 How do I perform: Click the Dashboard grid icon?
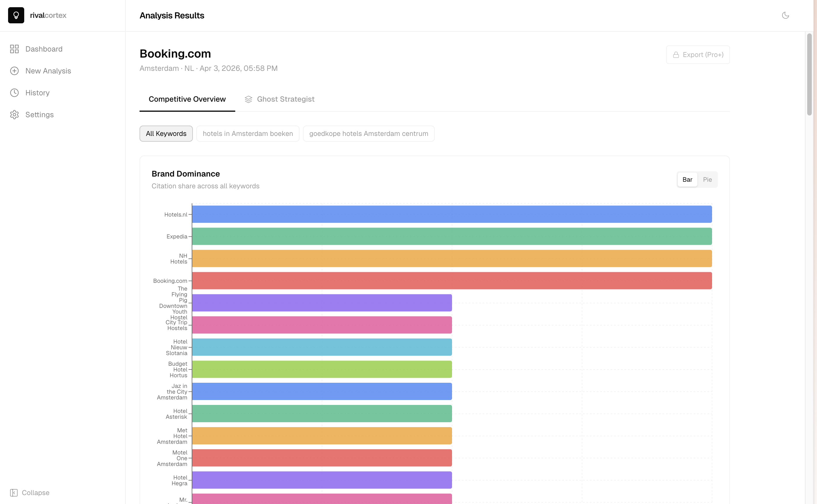(x=14, y=49)
